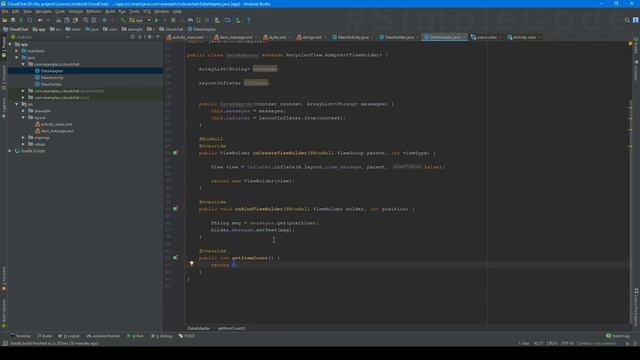
Task: Open project folder icon in the main toolbar
Action: (x=4, y=20)
